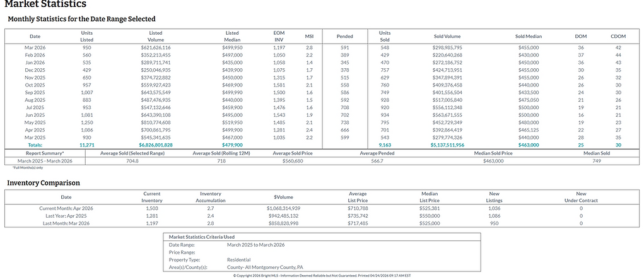Select the "Jan 2026" date cell
The height and width of the screenshot is (279, 644).
35,62
